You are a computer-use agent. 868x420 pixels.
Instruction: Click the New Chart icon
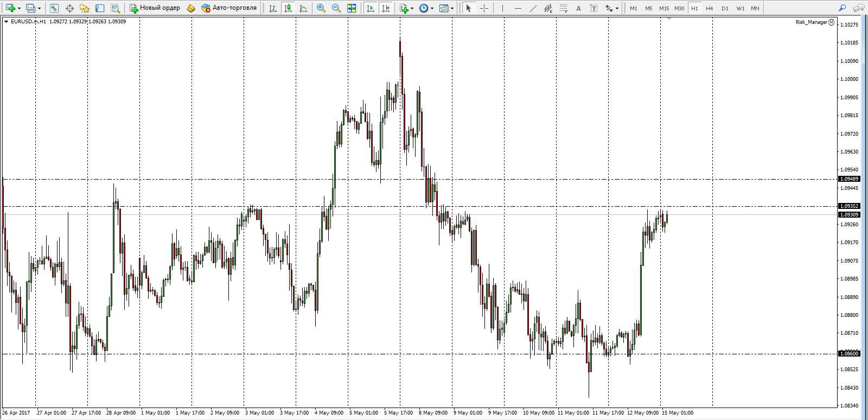point(10,8)
